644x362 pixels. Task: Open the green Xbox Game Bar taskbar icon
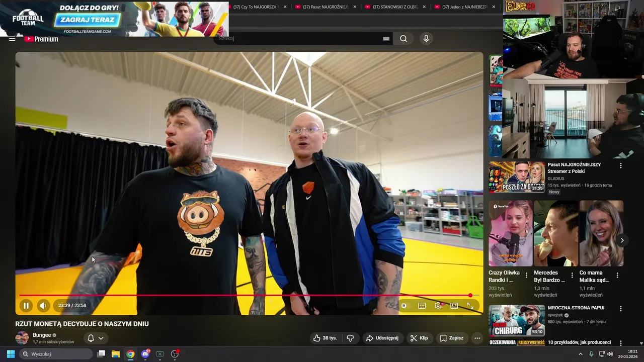point(160,354)
